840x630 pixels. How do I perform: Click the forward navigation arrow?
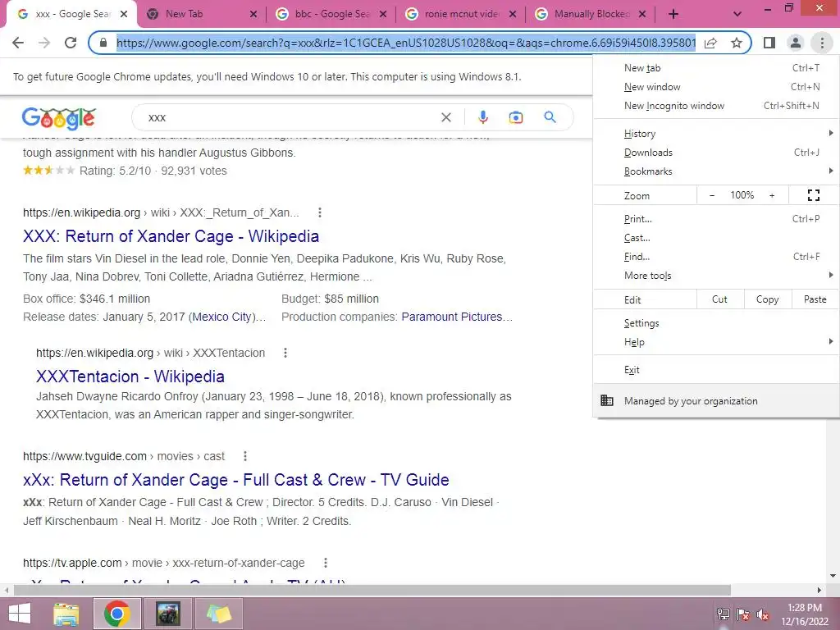[x=44, y=43]
